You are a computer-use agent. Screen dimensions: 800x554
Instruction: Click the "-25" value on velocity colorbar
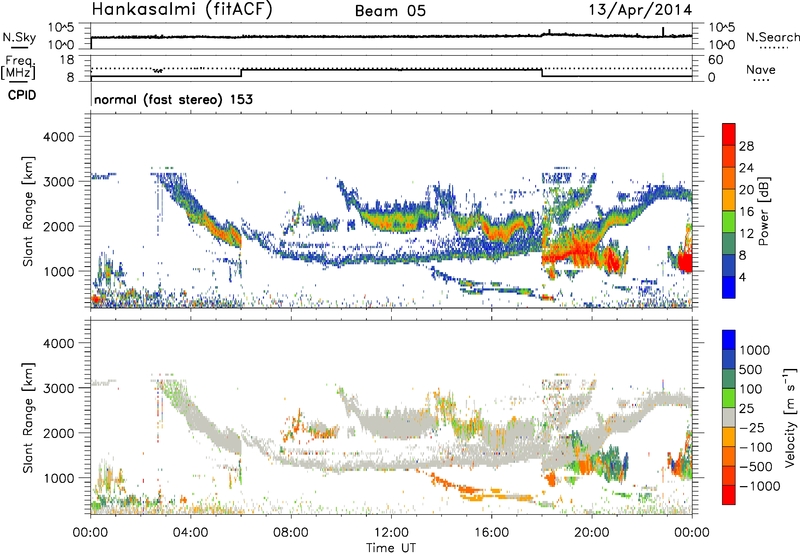click(752, 427)
